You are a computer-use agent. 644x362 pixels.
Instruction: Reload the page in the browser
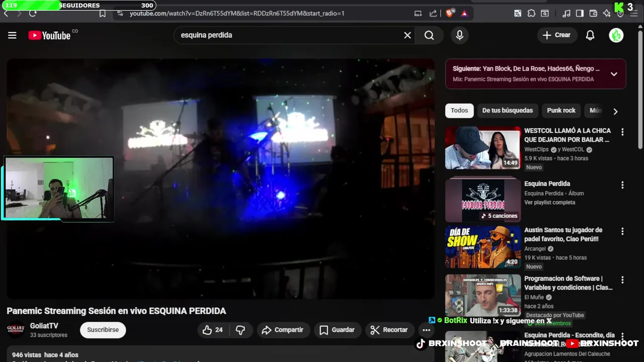point(33,14)
